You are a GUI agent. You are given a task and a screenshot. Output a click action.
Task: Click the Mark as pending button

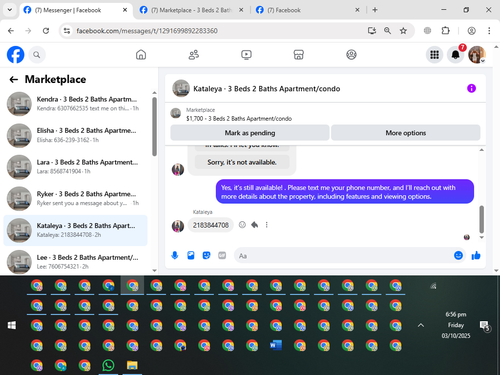(x=250, y=133)
